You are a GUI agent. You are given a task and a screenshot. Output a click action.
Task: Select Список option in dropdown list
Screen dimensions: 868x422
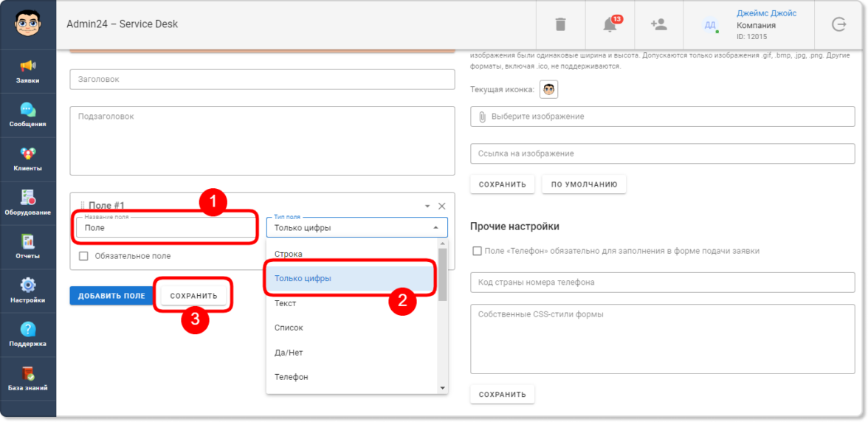[289, 328]
